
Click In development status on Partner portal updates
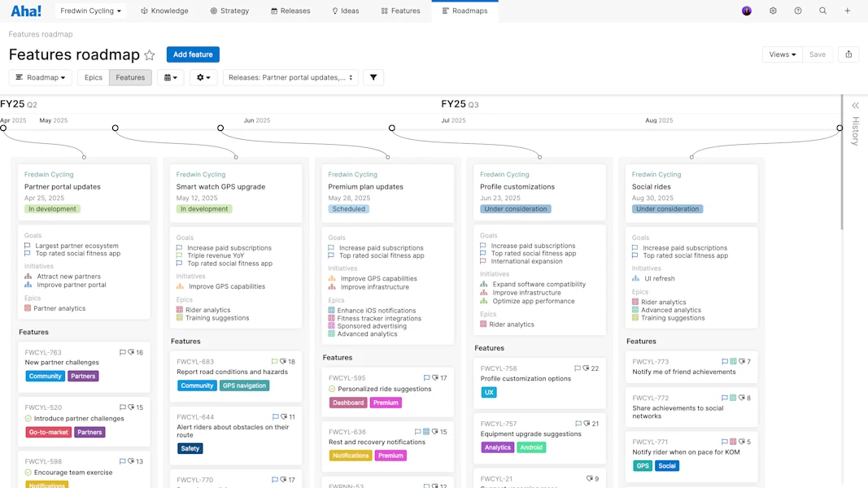click(52, 209)
